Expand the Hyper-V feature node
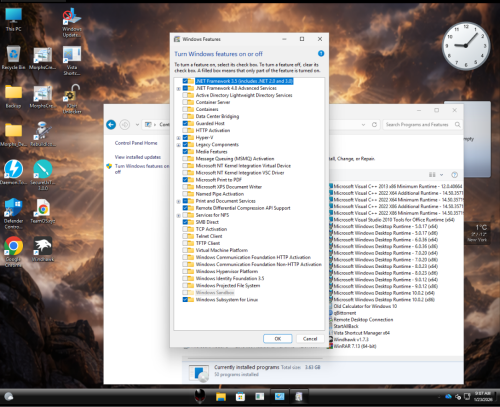This screenshot has width=500, height=407. [x=179, y=138]
